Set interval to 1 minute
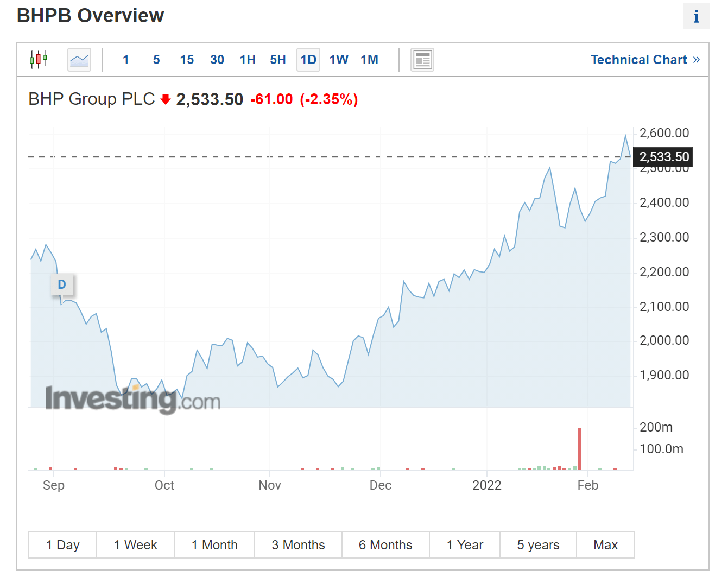 point(126,60)
